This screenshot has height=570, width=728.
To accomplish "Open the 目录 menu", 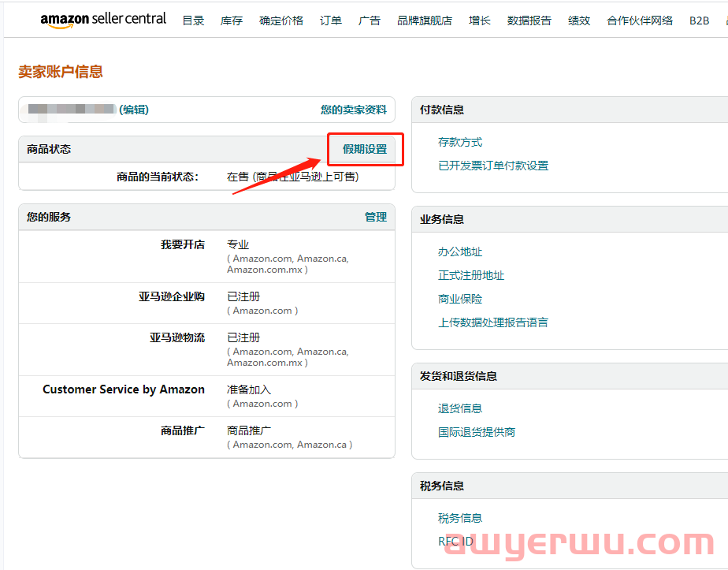I will pos(194,20).
